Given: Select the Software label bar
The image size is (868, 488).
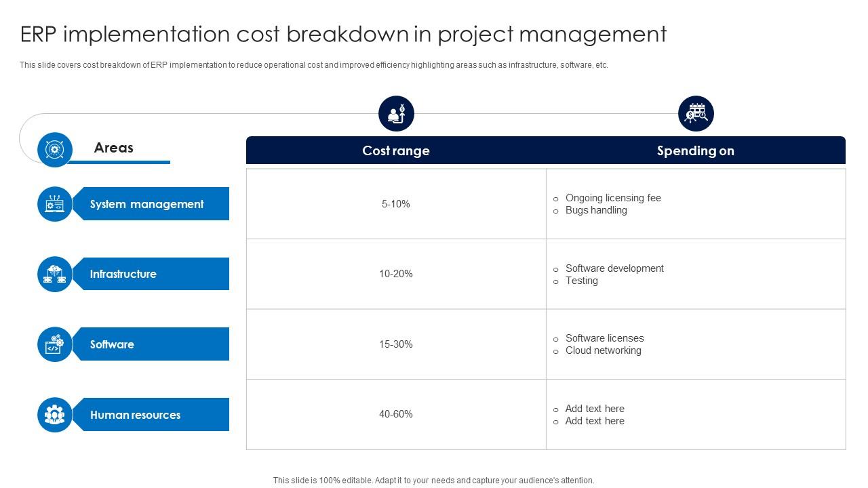Looking at the screenshot, I should (x=153, y=344).
